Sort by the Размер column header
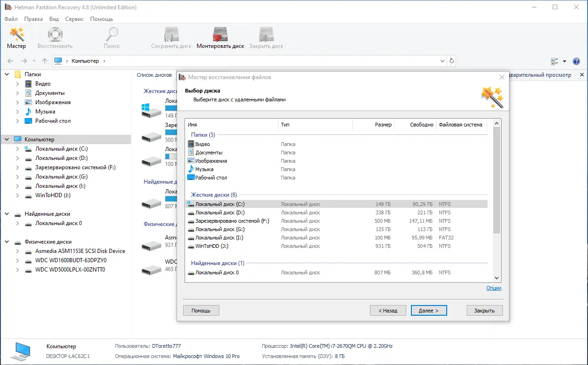The image size is (588, 365). click(x=373, y=125)
